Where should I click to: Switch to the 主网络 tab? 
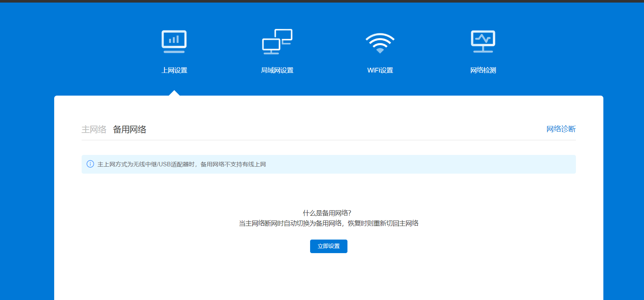coord(94,129)
